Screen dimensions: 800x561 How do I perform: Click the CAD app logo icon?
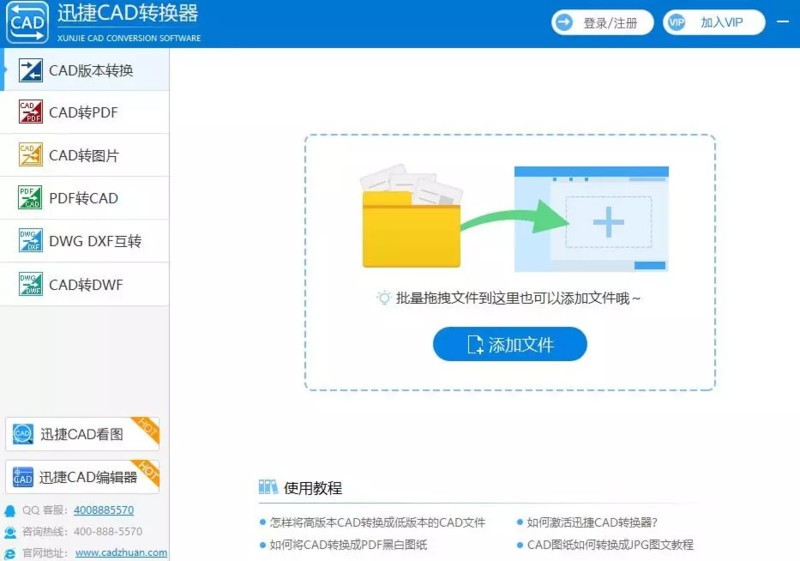click(x=27, y=22)
